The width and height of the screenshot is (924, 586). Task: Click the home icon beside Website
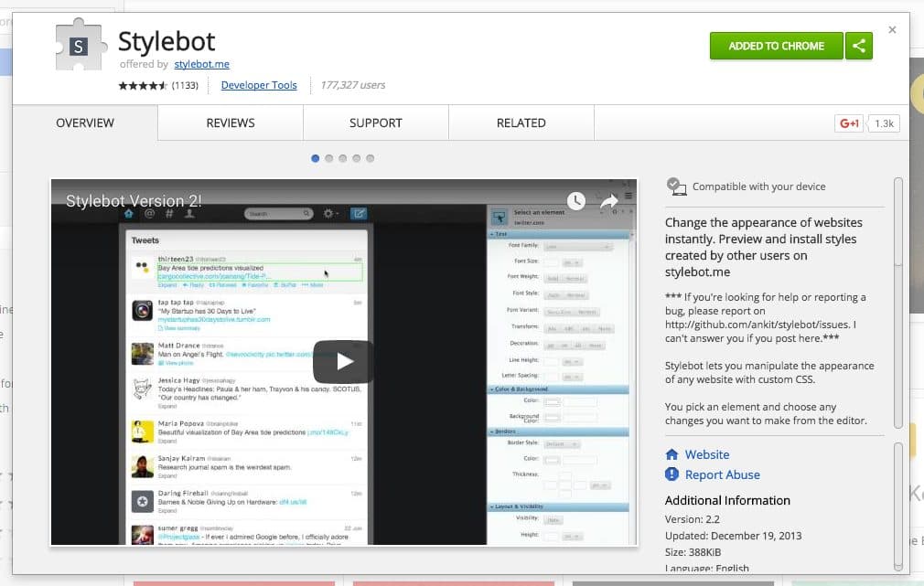[672, 454]
